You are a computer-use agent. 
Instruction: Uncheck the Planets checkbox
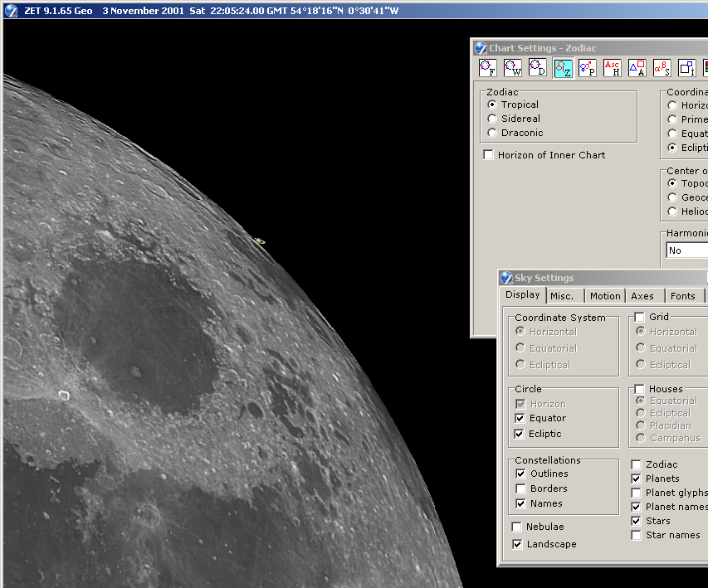(x=636, y=479)
